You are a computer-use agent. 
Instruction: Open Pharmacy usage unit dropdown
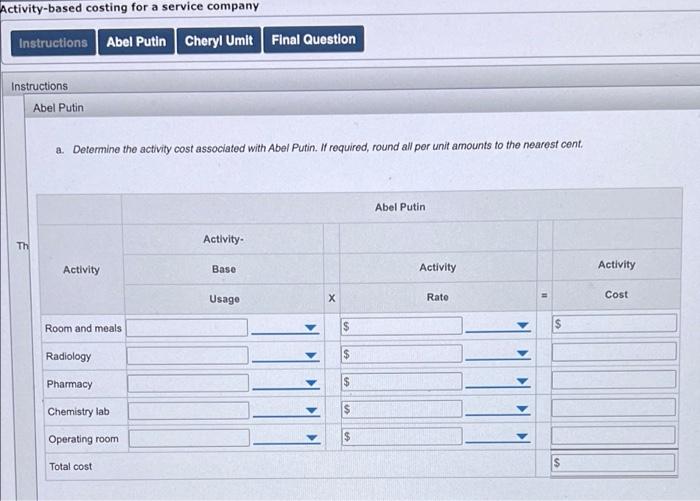[x=286, y=384]
